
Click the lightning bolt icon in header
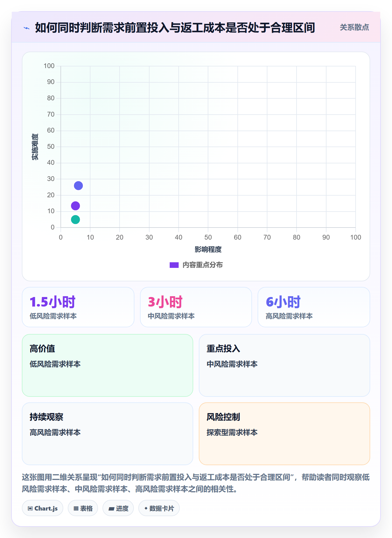point(27,28)
